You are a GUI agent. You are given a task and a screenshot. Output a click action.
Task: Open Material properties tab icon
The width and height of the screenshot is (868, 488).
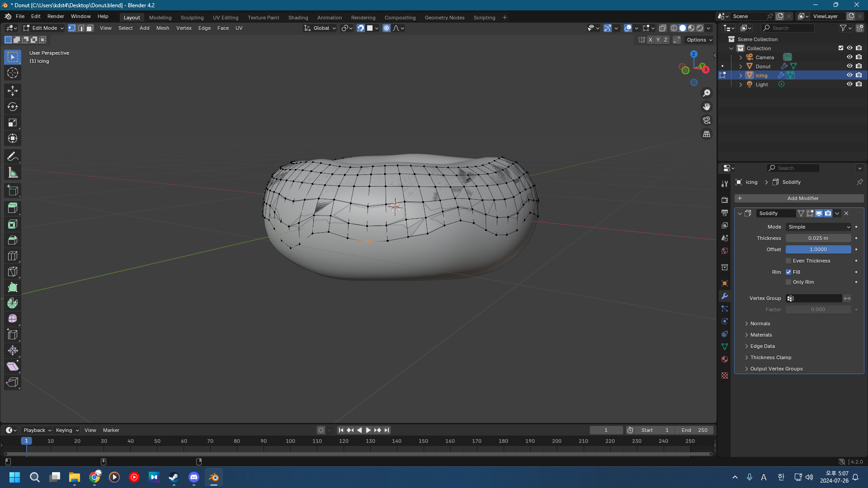click(x=725, y=359)
